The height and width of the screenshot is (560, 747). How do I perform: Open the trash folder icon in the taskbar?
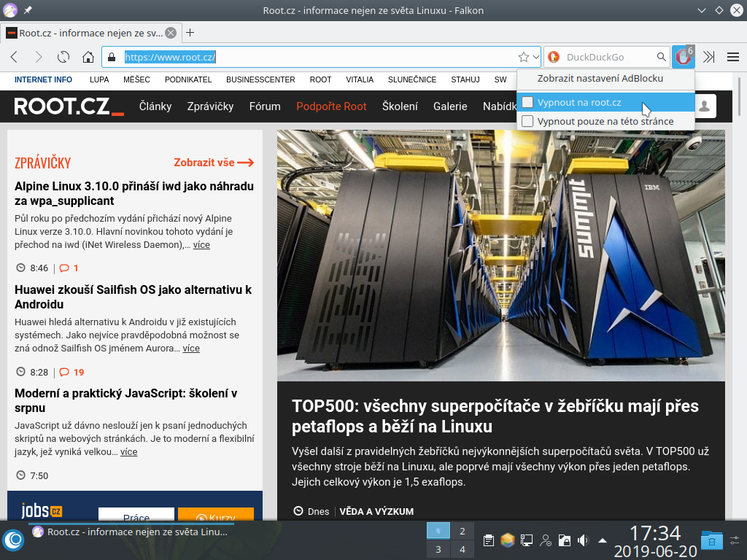711,540
